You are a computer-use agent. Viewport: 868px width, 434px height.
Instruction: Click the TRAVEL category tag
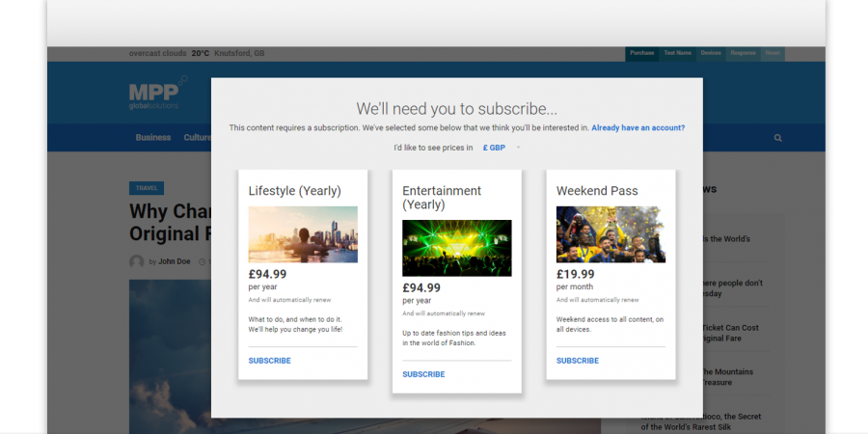coord(147,188)
